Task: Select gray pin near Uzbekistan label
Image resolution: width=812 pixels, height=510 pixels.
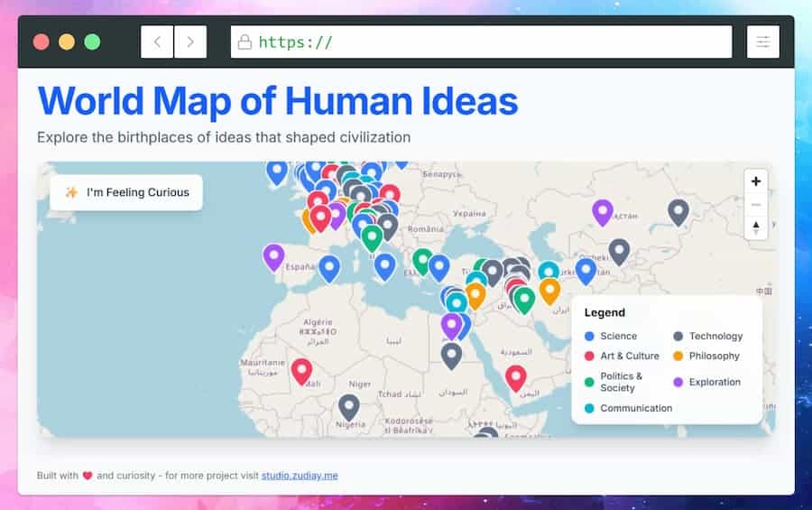Action: coord(619,251)
